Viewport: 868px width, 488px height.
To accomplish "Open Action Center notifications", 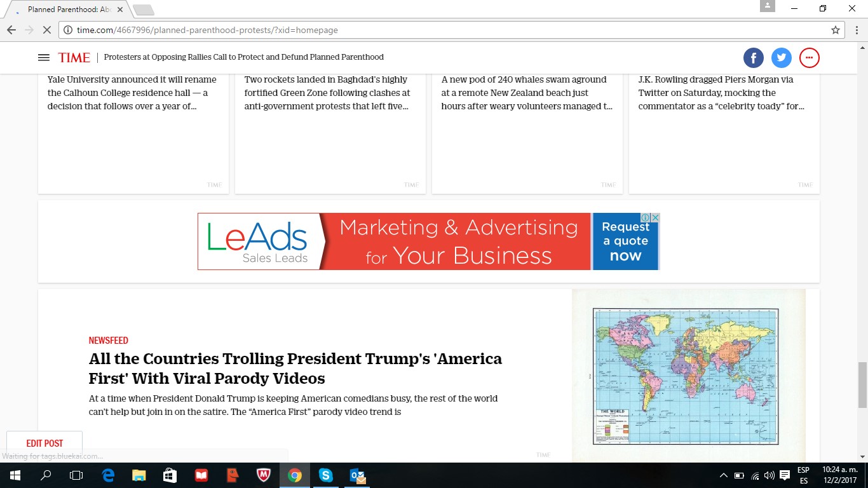I will point(785,475).
